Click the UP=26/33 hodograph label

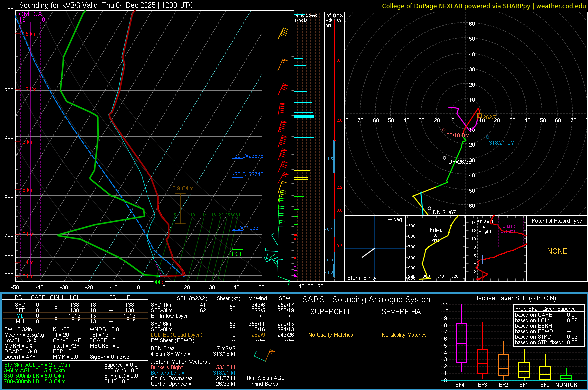coord(460,161)
